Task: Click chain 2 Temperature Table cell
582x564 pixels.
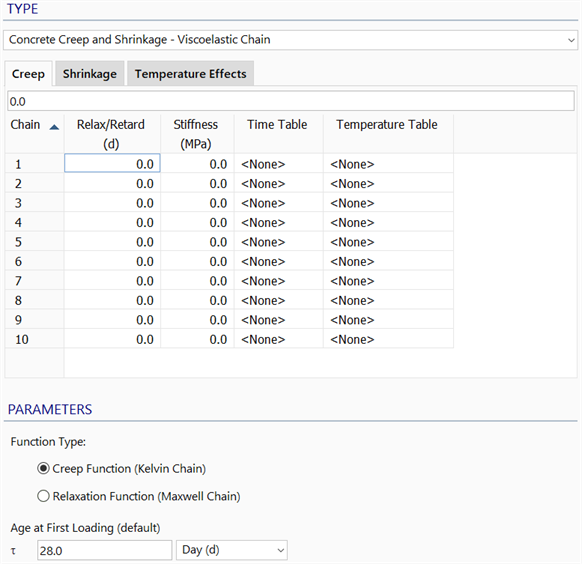Action: (x=388, y=183)
